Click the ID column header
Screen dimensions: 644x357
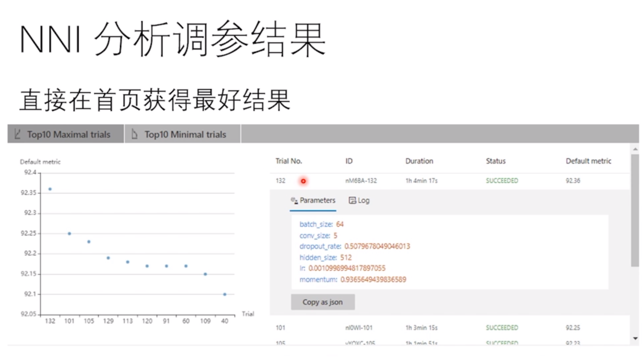[349, 161]
